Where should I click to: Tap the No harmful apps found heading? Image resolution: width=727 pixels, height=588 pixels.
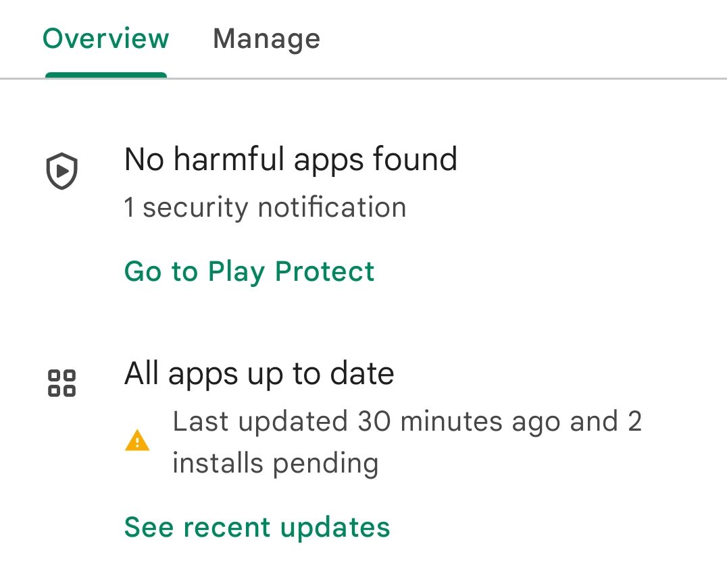click(291, 160)
